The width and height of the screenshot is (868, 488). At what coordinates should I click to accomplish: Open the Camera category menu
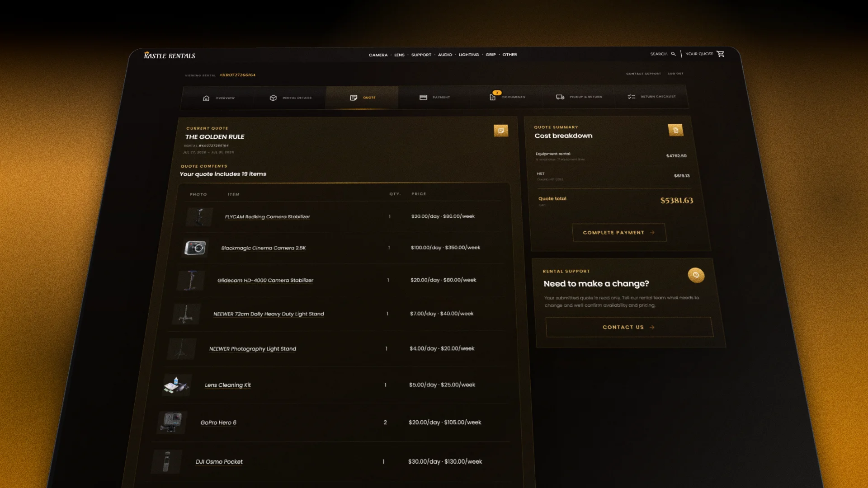coord(378,55)
